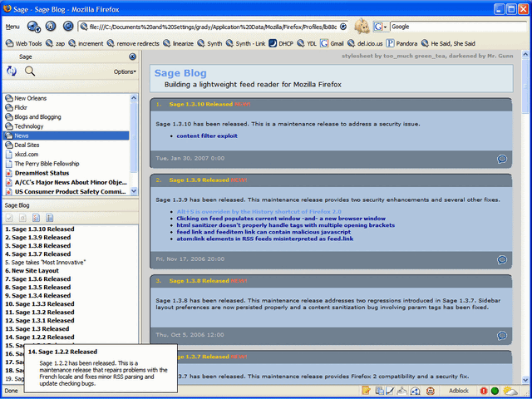
Task: Go to the Home page icon
Action: click(51, 26)
